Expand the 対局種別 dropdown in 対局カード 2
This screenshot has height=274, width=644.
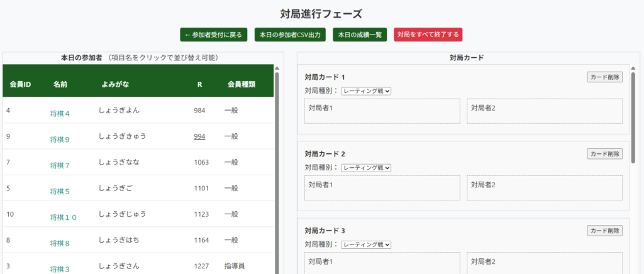point(366,168)
